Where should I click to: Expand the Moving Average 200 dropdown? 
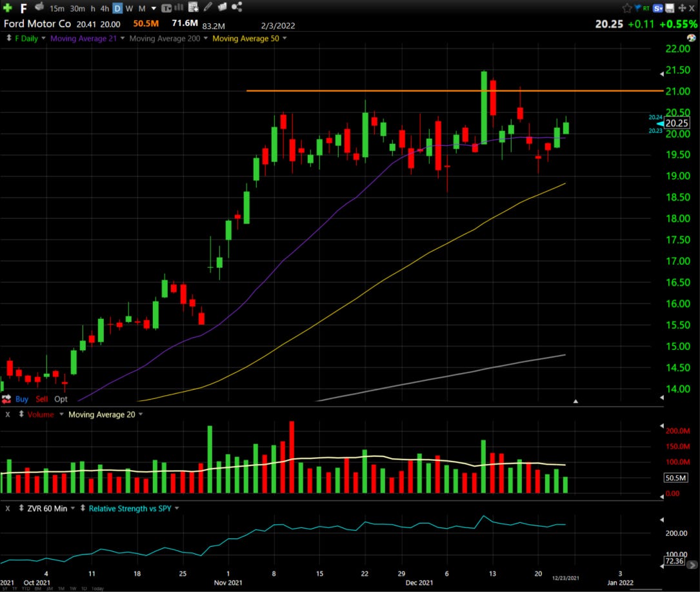coord(206,39)
